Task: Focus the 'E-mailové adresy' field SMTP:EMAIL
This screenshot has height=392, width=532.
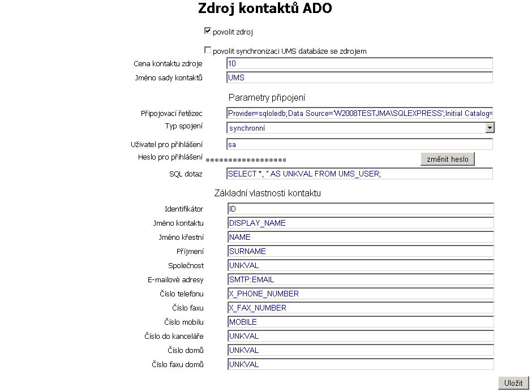Action: [361, 279]
